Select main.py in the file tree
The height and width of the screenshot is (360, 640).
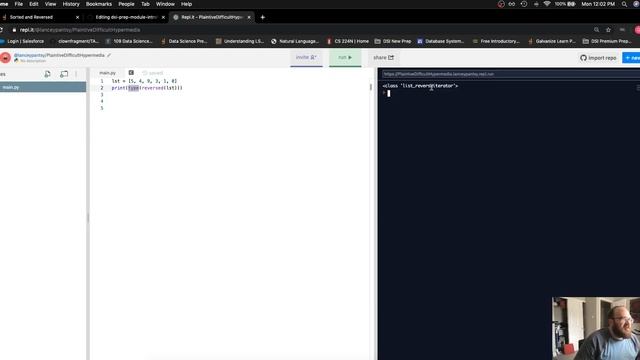pyautogui.click(x=43, y=87)
